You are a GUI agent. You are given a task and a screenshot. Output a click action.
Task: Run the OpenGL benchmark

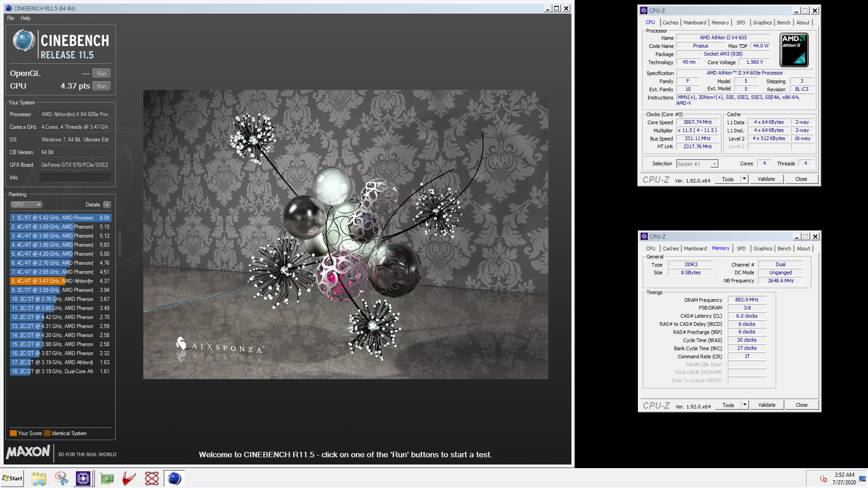[102, 74]
